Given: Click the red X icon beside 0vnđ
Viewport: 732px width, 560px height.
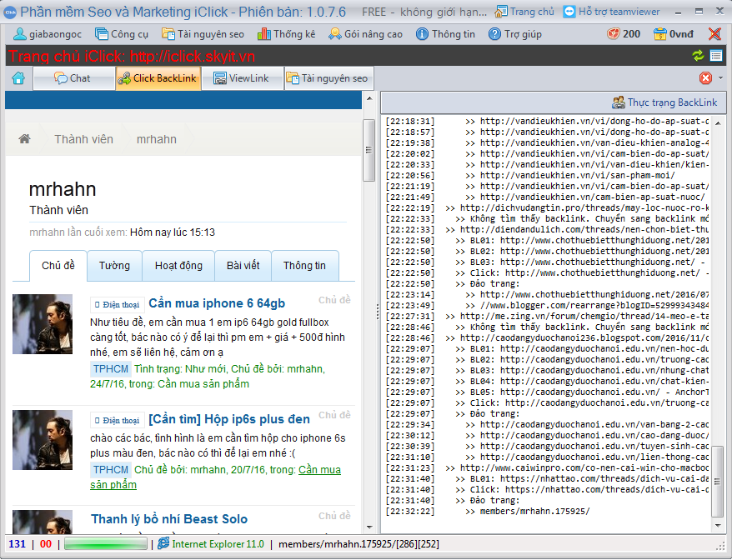Looking at the screenshot, I should point(714,34).
